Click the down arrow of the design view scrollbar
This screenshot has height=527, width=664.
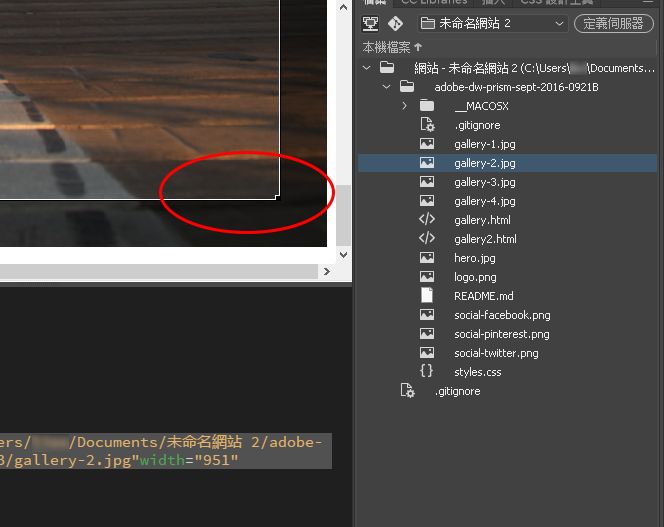pyautogui.click(x=343, y=255)
